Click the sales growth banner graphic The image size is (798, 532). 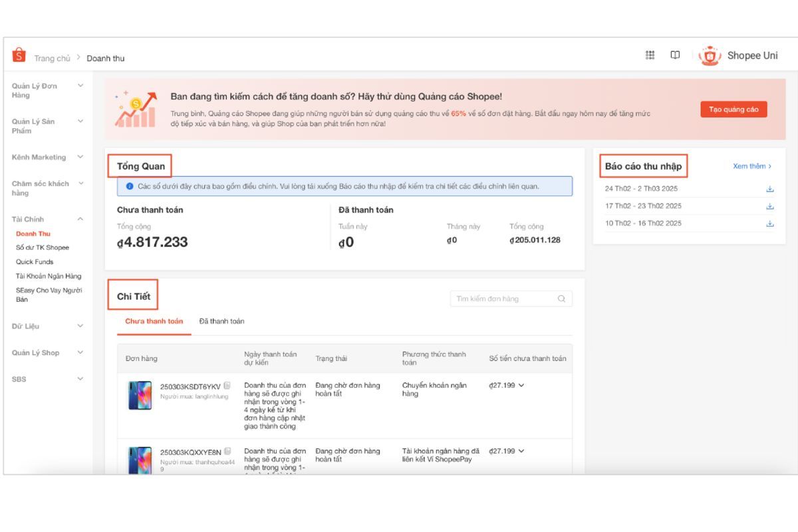coord(136,110)
